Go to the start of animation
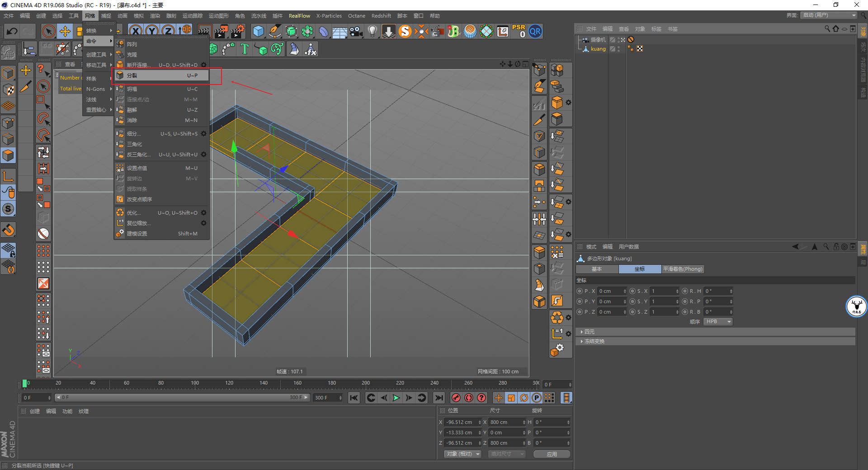This screenshot has width=868, height=470. click(354, 398)
